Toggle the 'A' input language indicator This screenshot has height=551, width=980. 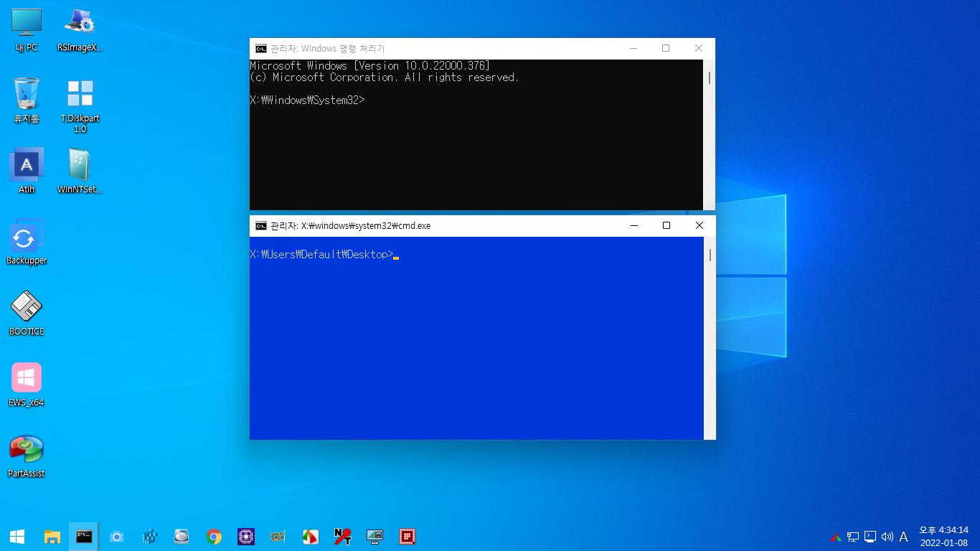(x=904, y=537)
